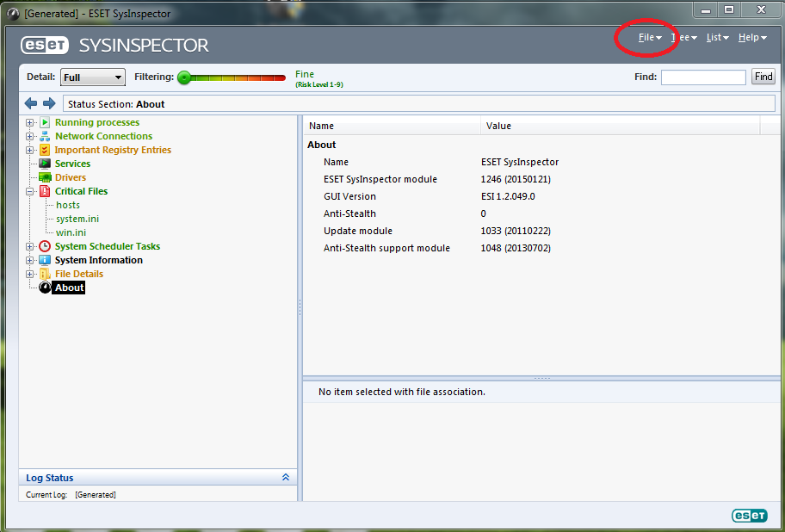This screenshot has width=785, height=532.
Task: Click the value '1246 (20150121)'
Action: tap(516, 179)
